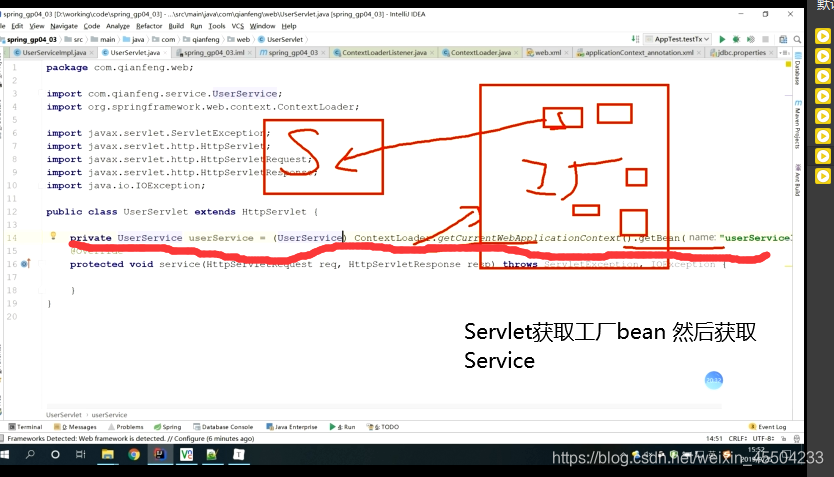This screenshot has width=834, height=477.
Task: Open Google Chrome from taskbar
Action: pyautogui.click(x=134, y=455)
